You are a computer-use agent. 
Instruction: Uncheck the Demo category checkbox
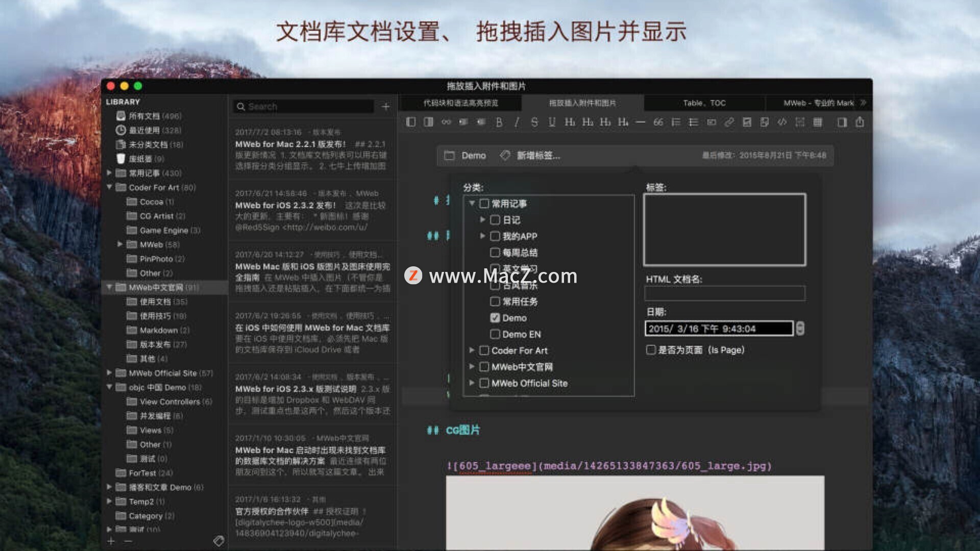tap(495, 318)
